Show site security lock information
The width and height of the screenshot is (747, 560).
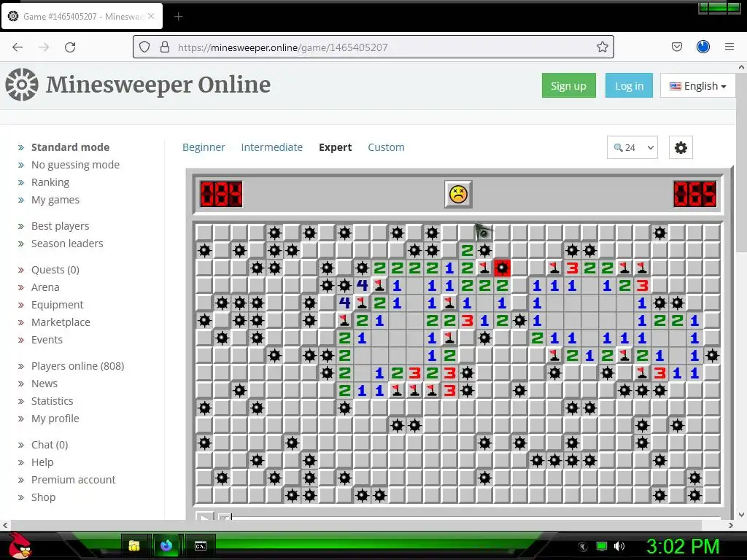point(165,47)
